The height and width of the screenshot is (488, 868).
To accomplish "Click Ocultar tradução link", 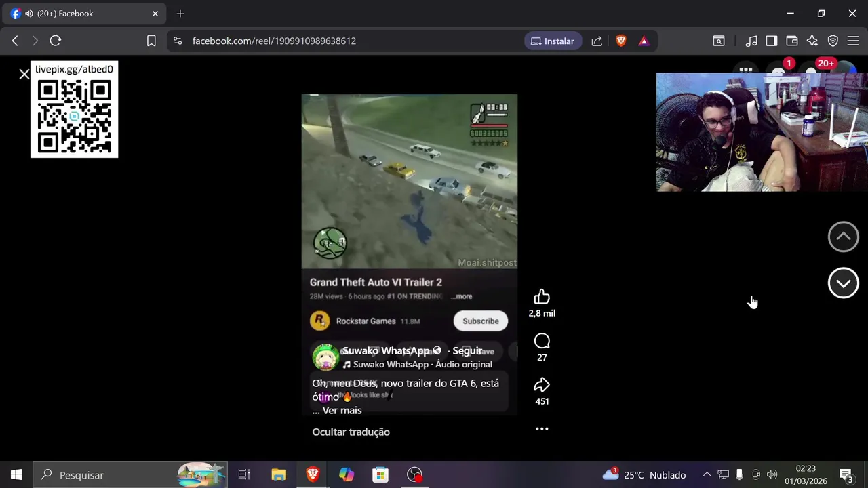I will (351, 432).
